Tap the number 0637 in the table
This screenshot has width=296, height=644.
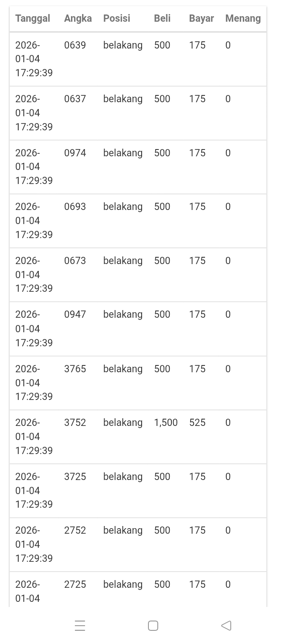75,99
